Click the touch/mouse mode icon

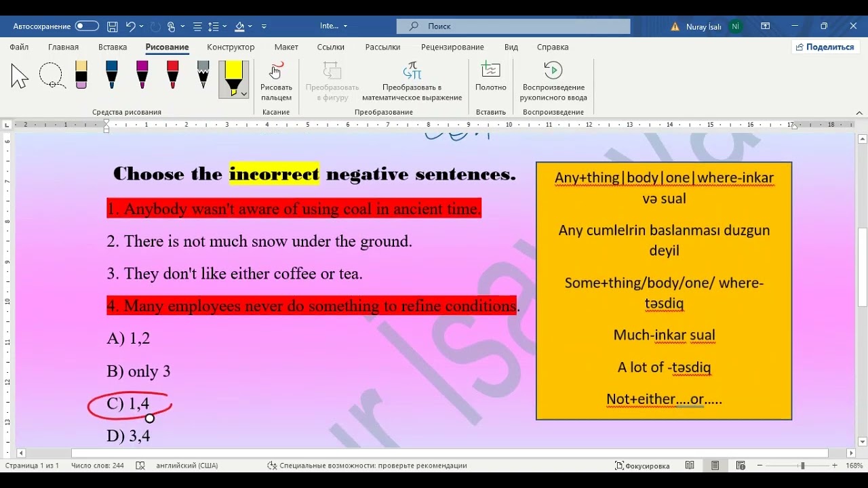pos(172,26)
